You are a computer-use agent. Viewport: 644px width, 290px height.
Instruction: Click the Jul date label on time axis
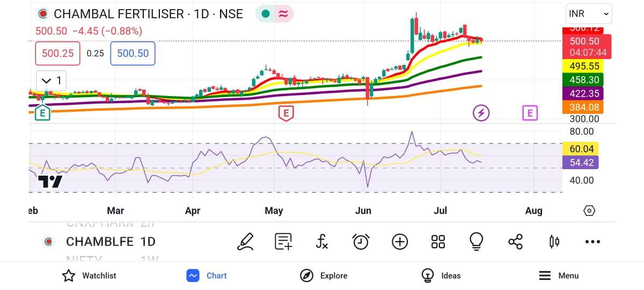441,211
